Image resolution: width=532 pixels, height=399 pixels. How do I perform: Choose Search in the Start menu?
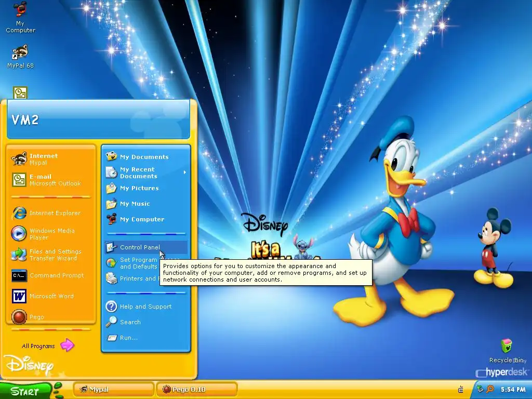tap(146, 322)
